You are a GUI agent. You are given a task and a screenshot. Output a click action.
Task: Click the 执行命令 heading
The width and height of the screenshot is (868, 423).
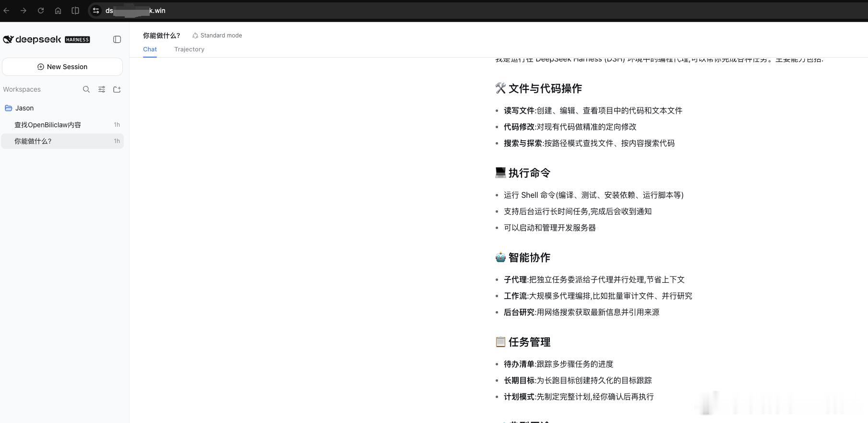529,173
